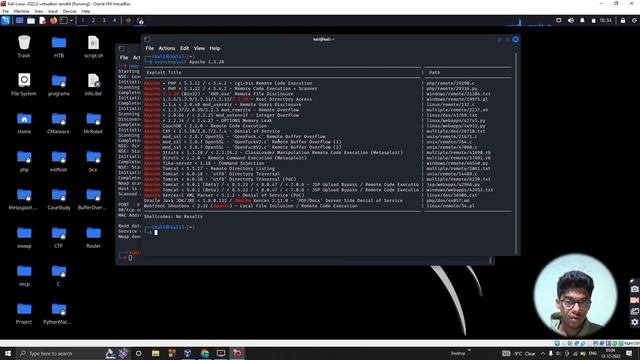Launch Firefox from the Kali panel
Viewport: 640px width, 360px height.
tap(53, 20)
